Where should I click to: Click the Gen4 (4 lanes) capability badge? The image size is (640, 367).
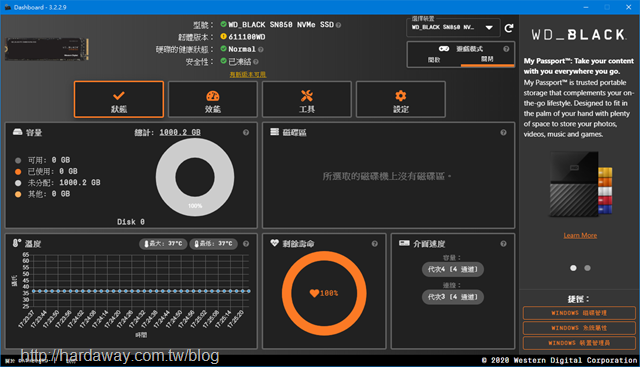coord(453,269)
